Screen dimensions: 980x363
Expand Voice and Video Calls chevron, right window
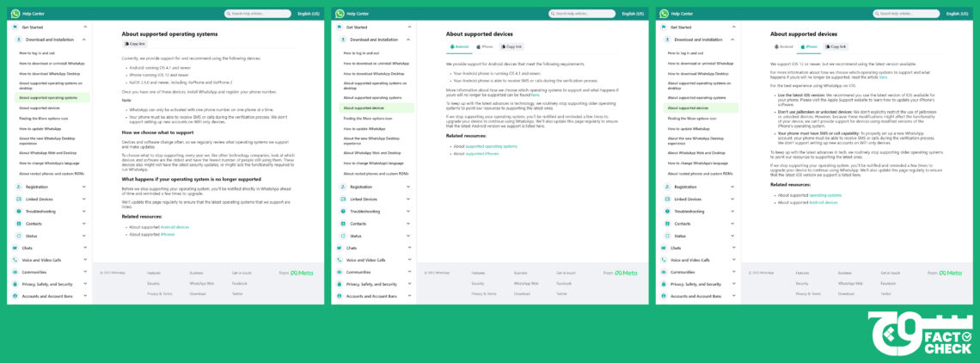tap(732, 260)
